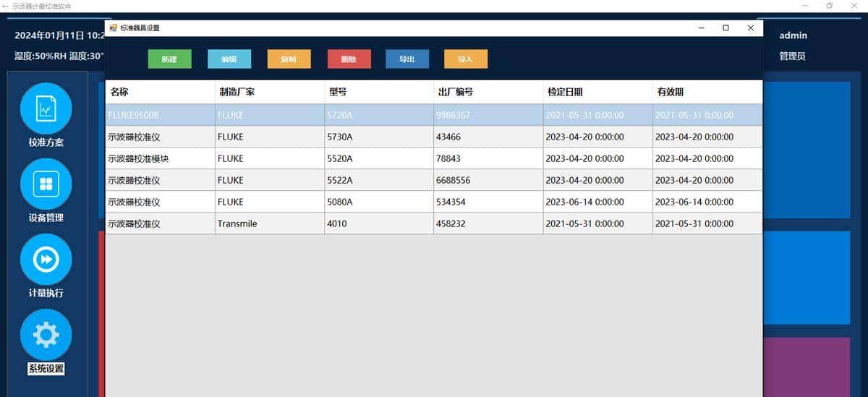
Task: Select the Transmile manufacturer cell
Action: 270,223
